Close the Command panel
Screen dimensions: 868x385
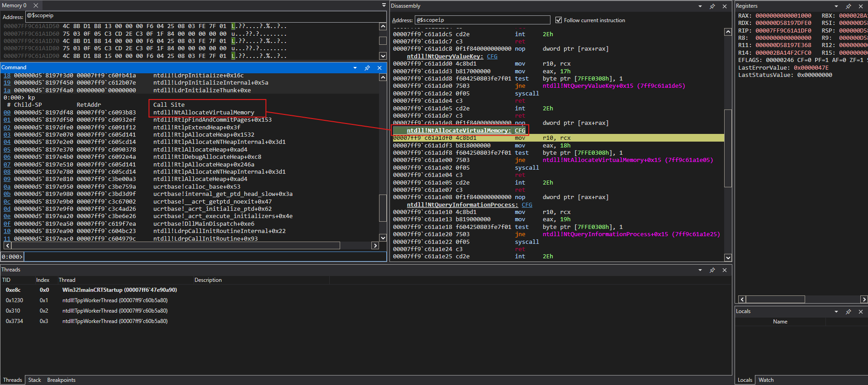coord(379,68)
